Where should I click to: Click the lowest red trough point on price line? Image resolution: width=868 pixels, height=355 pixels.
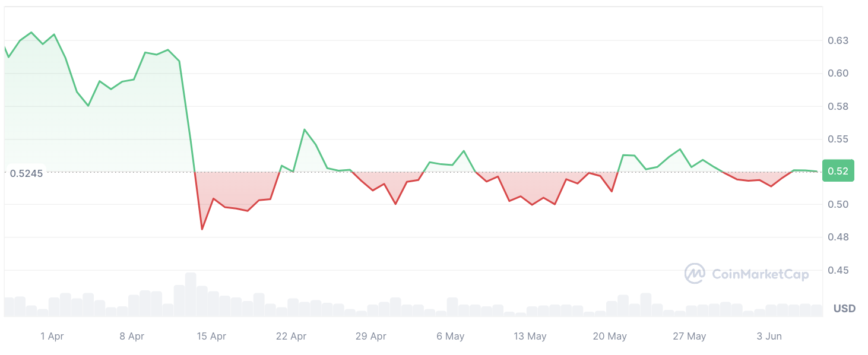point(202,229)
